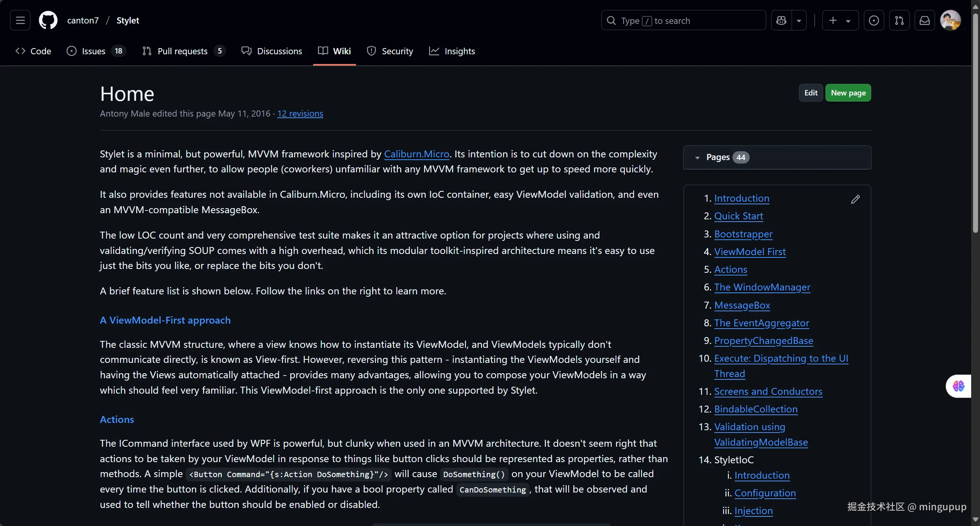Open Copilot chat icon in header

[x=781, y=20]
